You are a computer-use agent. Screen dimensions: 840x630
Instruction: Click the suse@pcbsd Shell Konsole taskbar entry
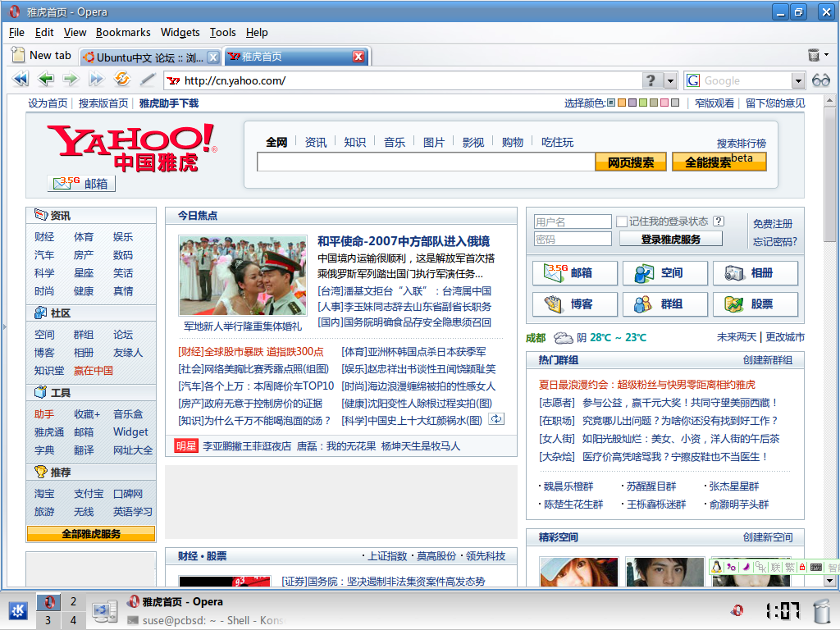point(206,620)
